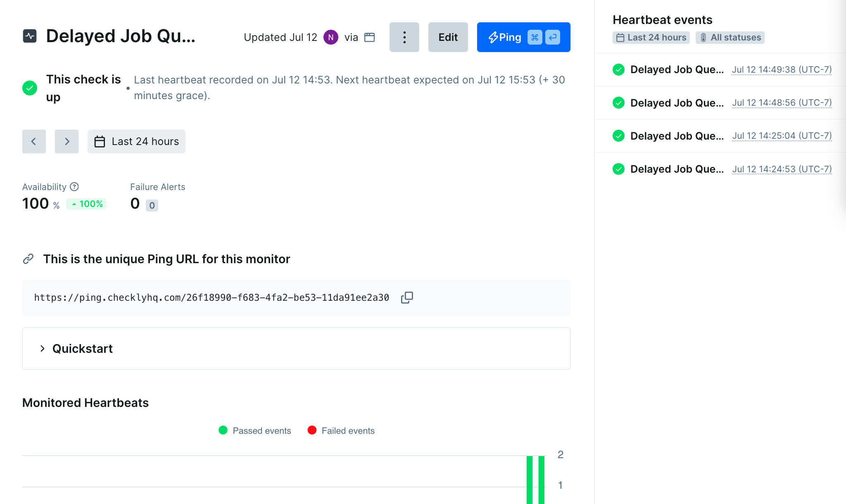This screenshot has height=504, width=846.
Task: Click the next period arrow
Action: click(x=67, y=141)
